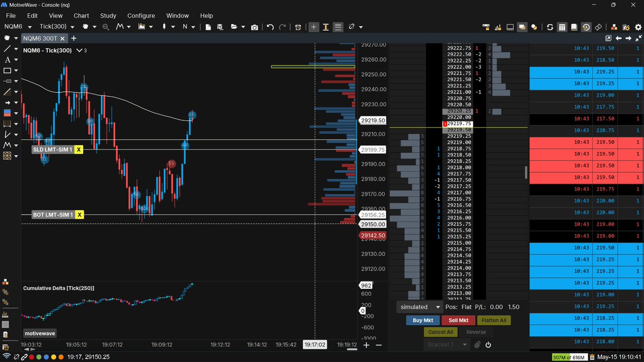Select the rectangle drawing tool
The height and width of the screenshot is (362, 644).
tap(8, 70)
